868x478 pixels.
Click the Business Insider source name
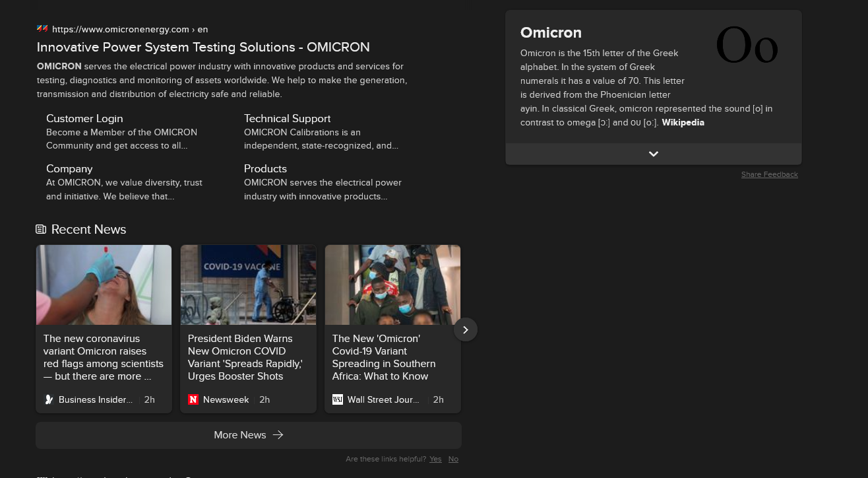(x=96, y=399)
